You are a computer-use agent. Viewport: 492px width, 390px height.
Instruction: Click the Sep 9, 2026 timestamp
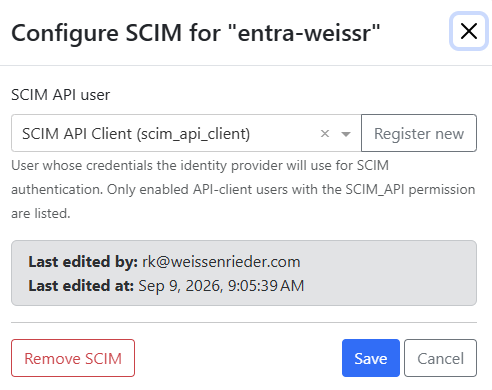(x=221, y=286)
